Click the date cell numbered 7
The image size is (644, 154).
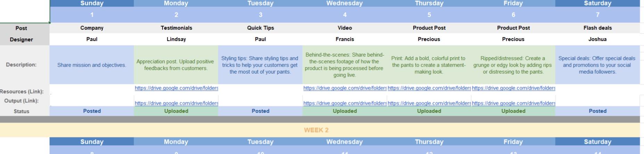(x=597, y=15)
